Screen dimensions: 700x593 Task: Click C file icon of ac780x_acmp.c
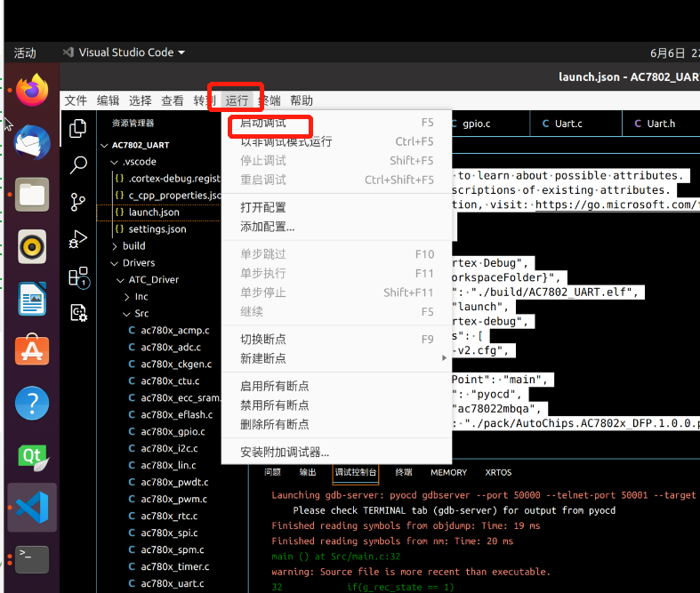click(x=132, y=330)
